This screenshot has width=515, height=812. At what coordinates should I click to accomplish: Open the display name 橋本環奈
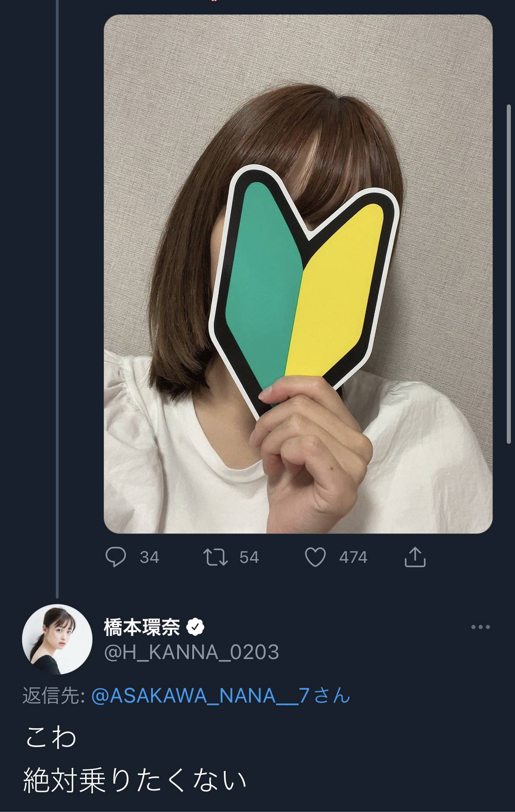point(142,627)
